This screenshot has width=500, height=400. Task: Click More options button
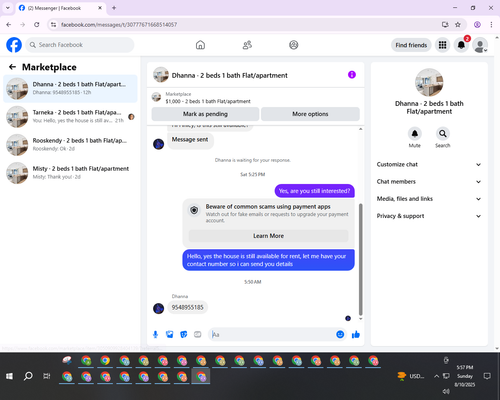310,114
